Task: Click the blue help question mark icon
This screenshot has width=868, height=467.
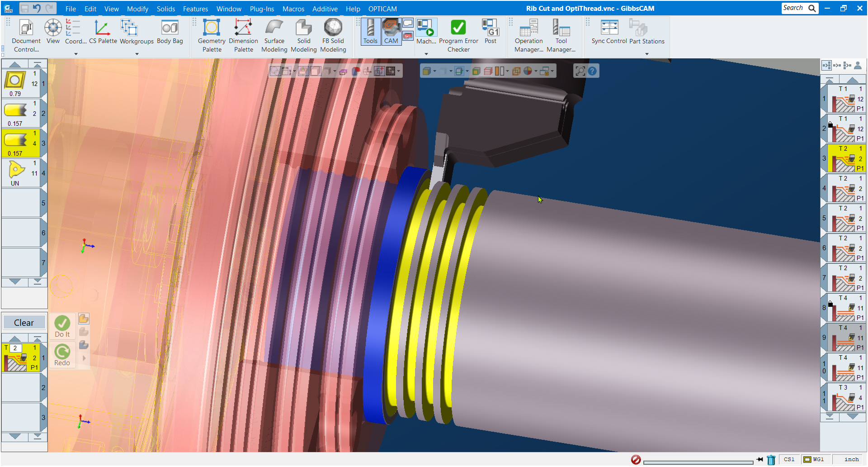Action: [x=592, y=71]
